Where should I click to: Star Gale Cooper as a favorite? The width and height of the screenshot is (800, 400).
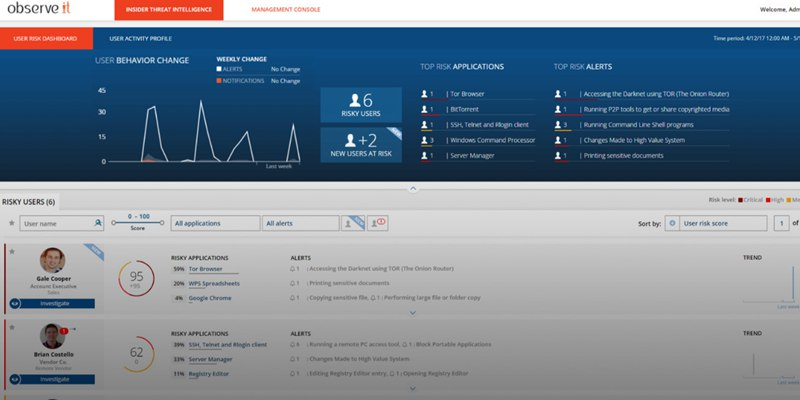pos(11,252)
